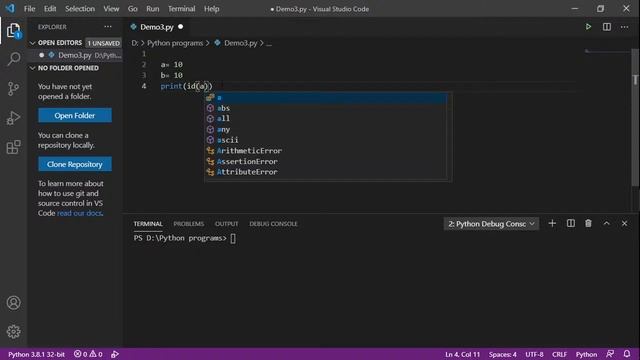Screen dimensions: 640x360
Task: Click UTF-8 encoding selector
Action: tap(534, 354)
